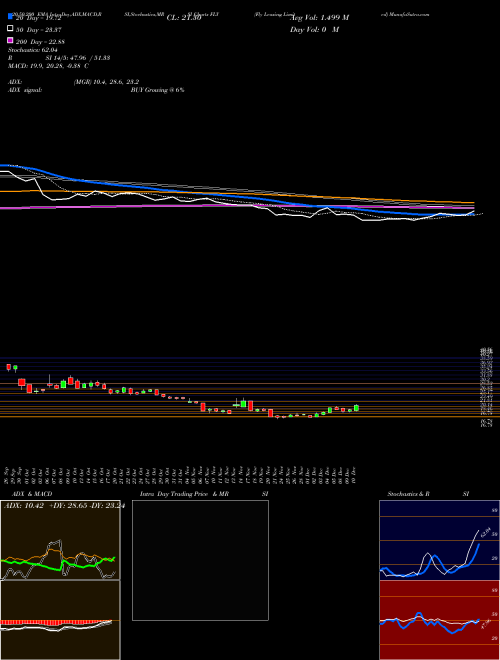Open the ADX indicator chart panel

click(60, 540)
